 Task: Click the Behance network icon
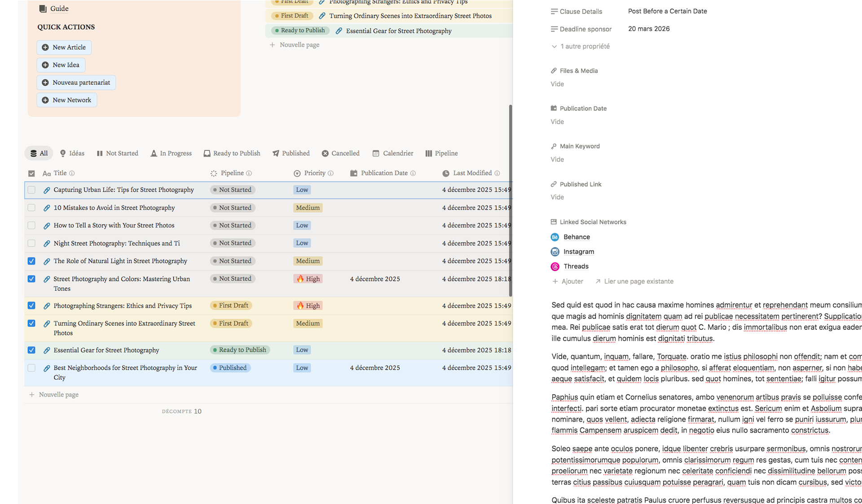[555, 237]
